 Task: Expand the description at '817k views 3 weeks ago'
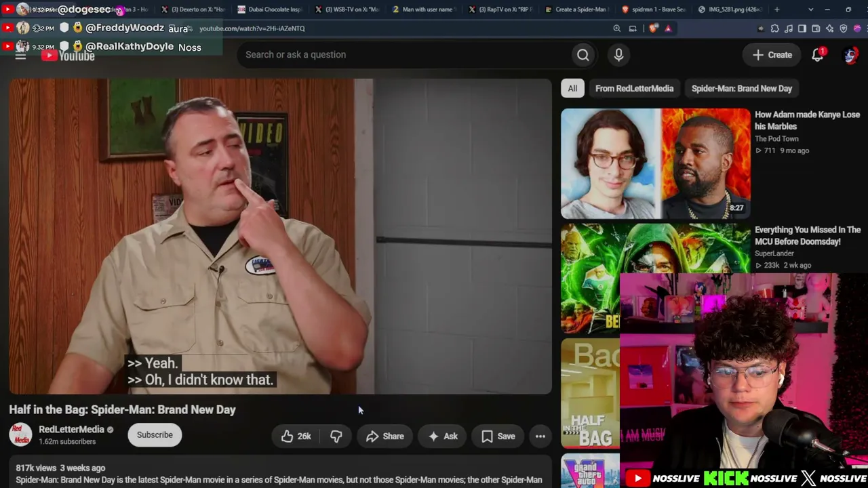(60, 468)
